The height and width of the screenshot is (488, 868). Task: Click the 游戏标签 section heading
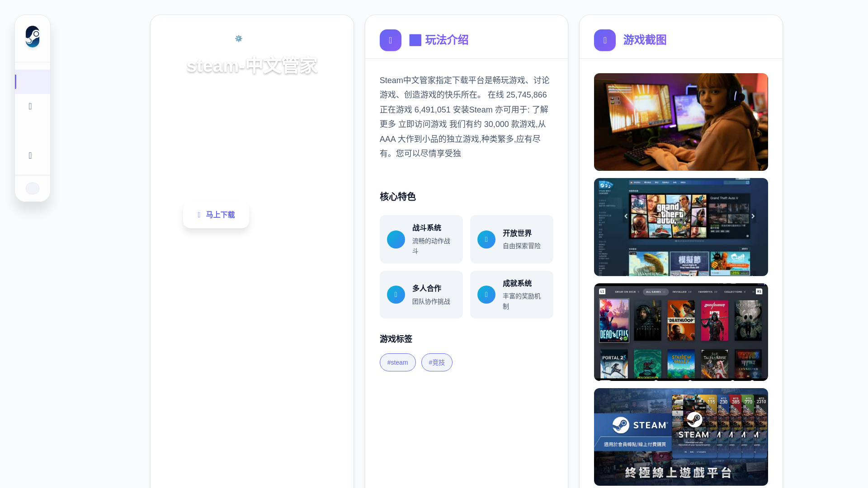click(x=396, y=339)
